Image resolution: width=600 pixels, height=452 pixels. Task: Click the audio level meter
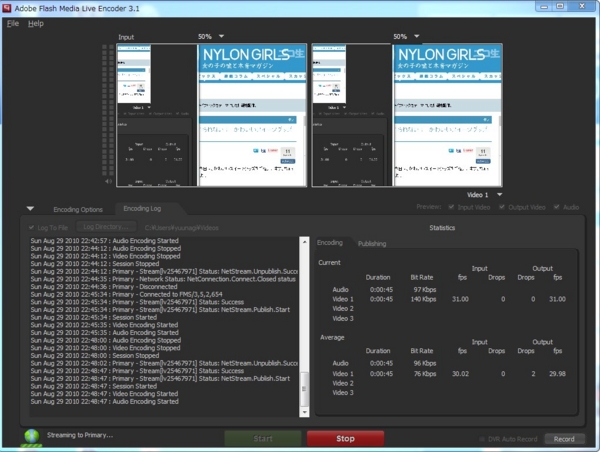pyautogui.click(x=108, y=110)
